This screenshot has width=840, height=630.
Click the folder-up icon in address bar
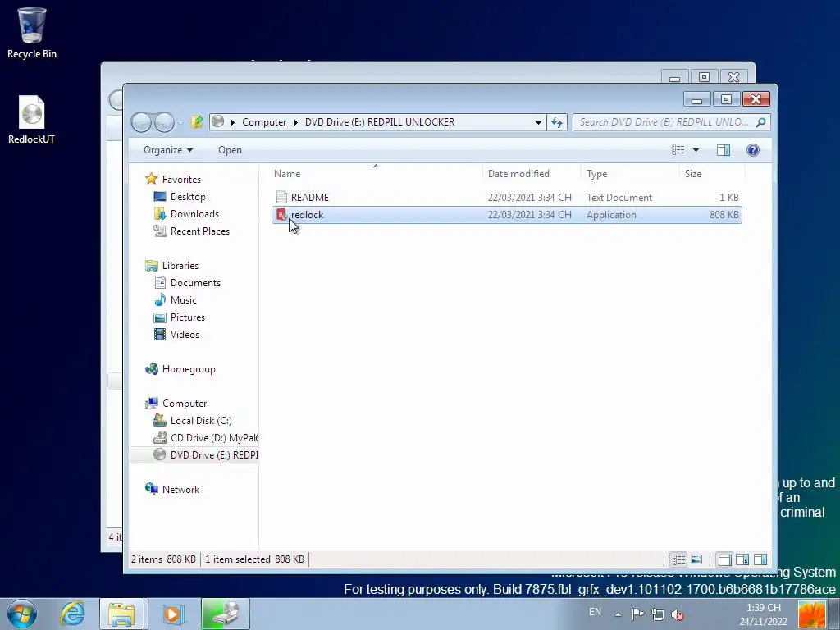197,122
